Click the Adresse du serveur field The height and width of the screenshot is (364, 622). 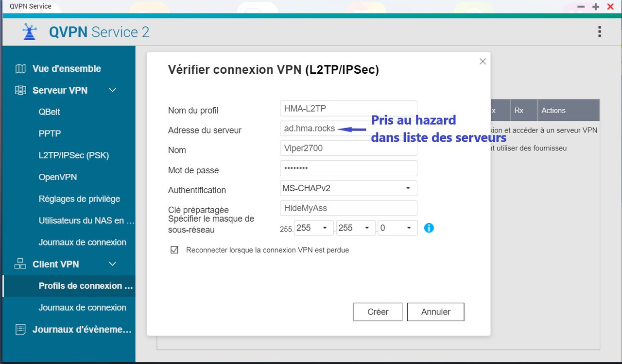point(348,128)
